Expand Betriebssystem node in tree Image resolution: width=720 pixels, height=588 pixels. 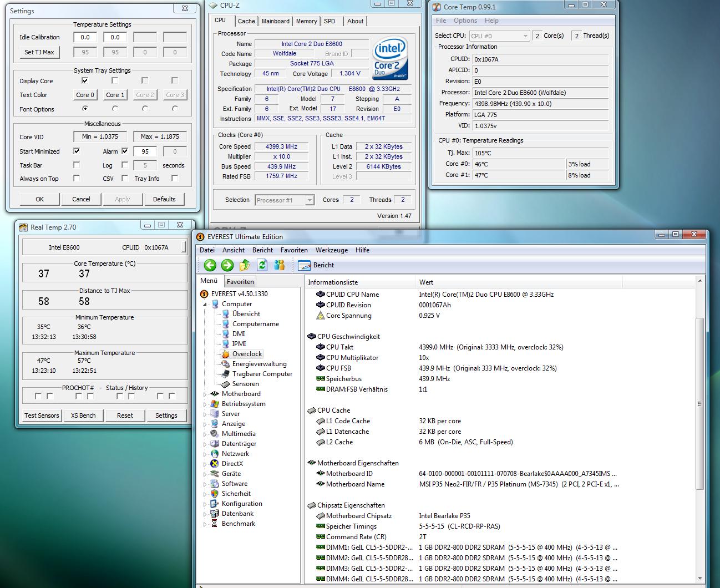pos(205,404)
